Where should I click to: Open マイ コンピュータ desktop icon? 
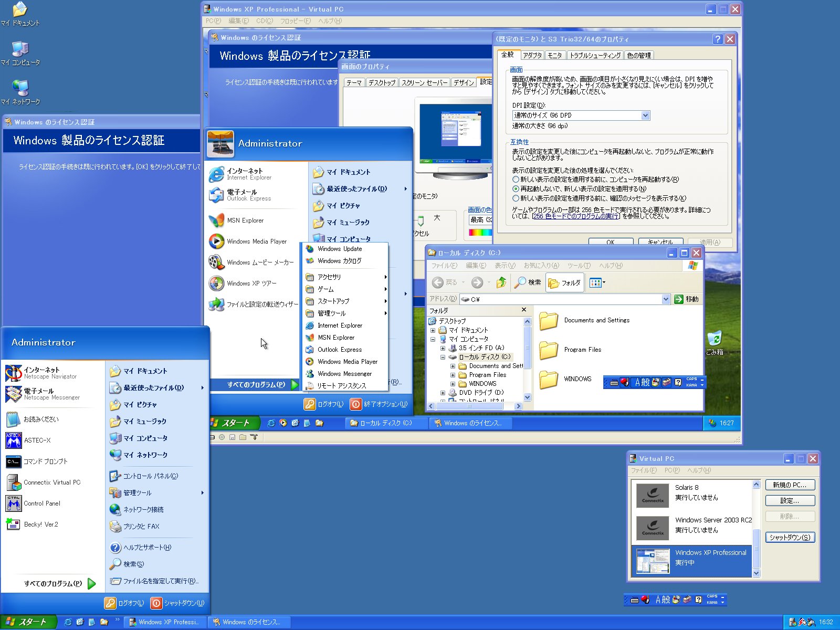(20, 53)
